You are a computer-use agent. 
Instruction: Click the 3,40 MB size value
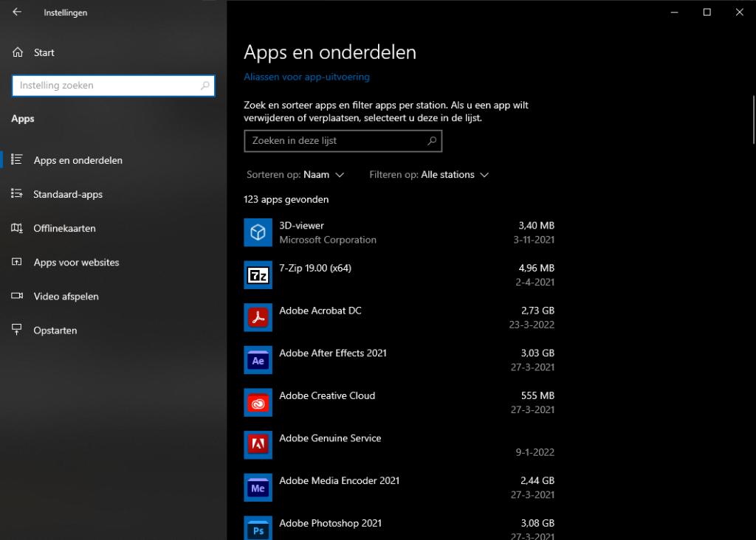(x=536, y=226)
